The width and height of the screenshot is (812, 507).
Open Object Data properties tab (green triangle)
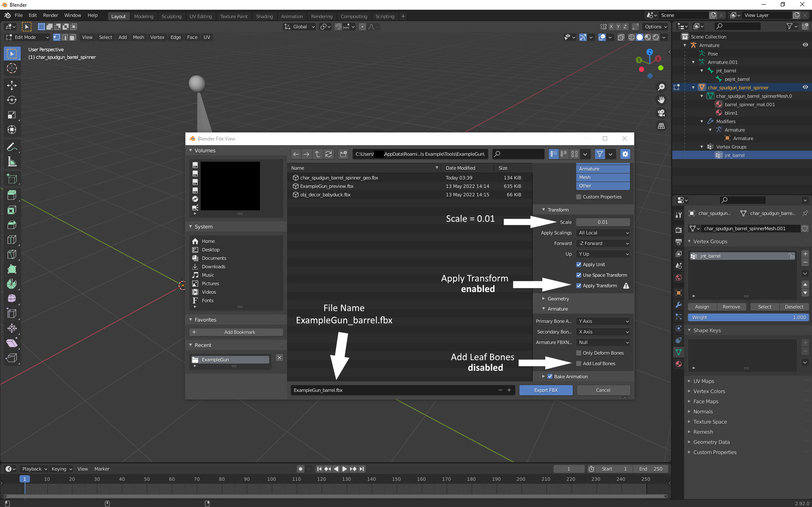click(679, 352)
